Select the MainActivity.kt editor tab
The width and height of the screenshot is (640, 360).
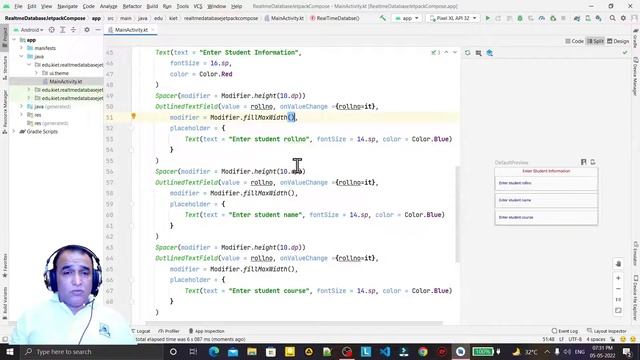pyautogui.click(x=130, y=30)
